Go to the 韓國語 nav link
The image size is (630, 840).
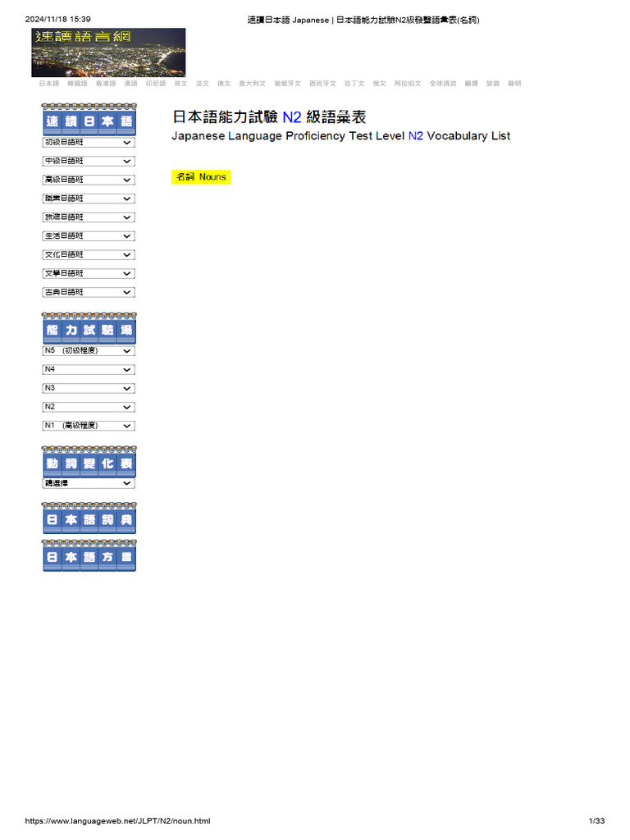click(x=77, y=84)
